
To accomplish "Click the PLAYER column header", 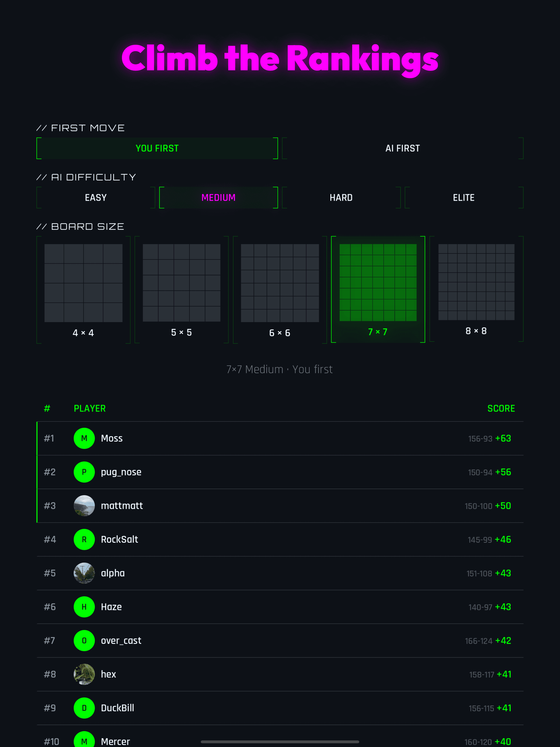I will pyautogui.click(x=89, y=408).
